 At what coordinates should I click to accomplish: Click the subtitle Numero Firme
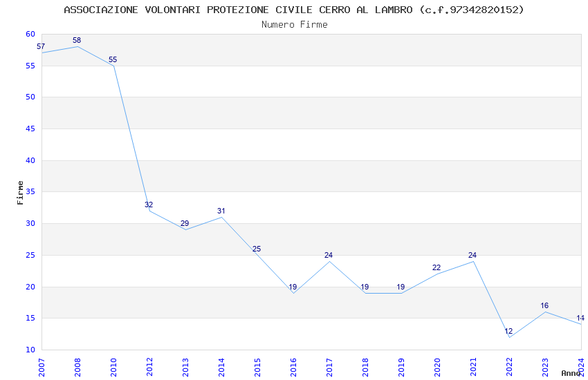coord(295,25)
